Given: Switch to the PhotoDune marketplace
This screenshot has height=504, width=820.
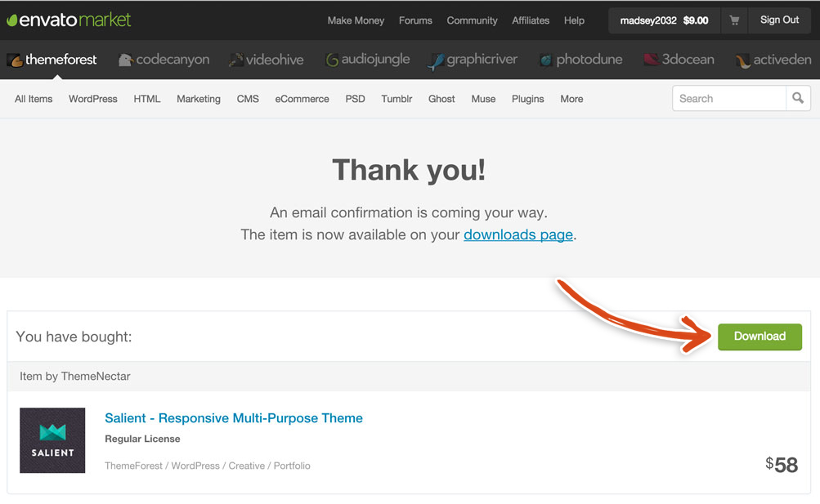Looking at the screenshot, I should pyautogui.click(x=581, y=60).
